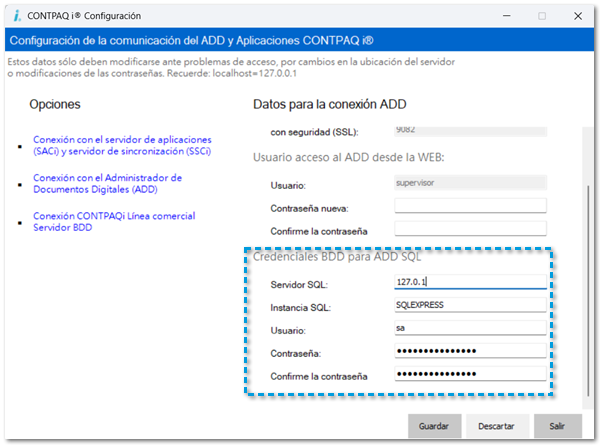This screenshot has width=603, height=448.
Task: Click the 'Credenciales BDD para ADD SQL' heading
Action: [x=337, y=257]
